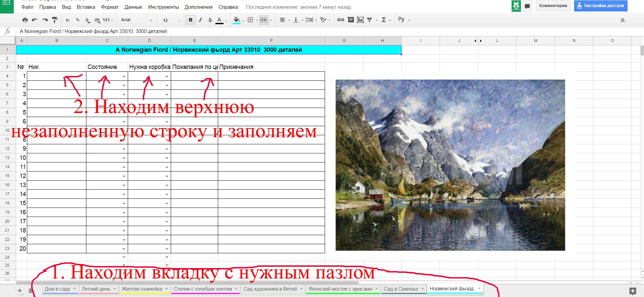This screenshot has width=644, height=297.
Task: Open the Состояние dropdown in row 1
Action: [124, 76]
